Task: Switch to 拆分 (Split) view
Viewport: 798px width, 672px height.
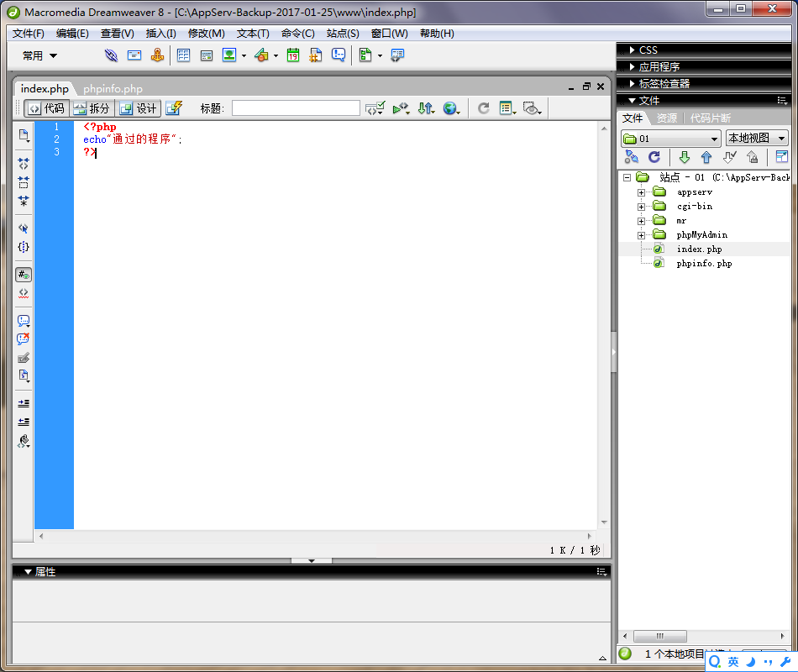Action: [x=92, y=108]
